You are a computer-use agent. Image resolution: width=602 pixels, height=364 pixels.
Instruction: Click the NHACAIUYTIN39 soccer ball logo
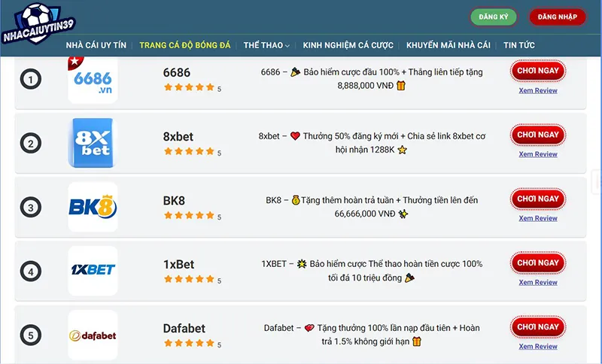click(x=38, y=24)
